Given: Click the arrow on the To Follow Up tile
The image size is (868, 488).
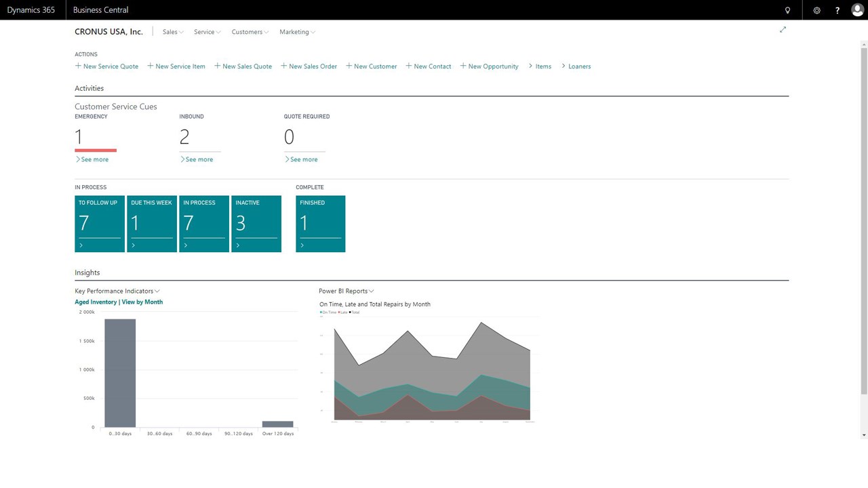Looking at the screenshot, I should (81, 245).
